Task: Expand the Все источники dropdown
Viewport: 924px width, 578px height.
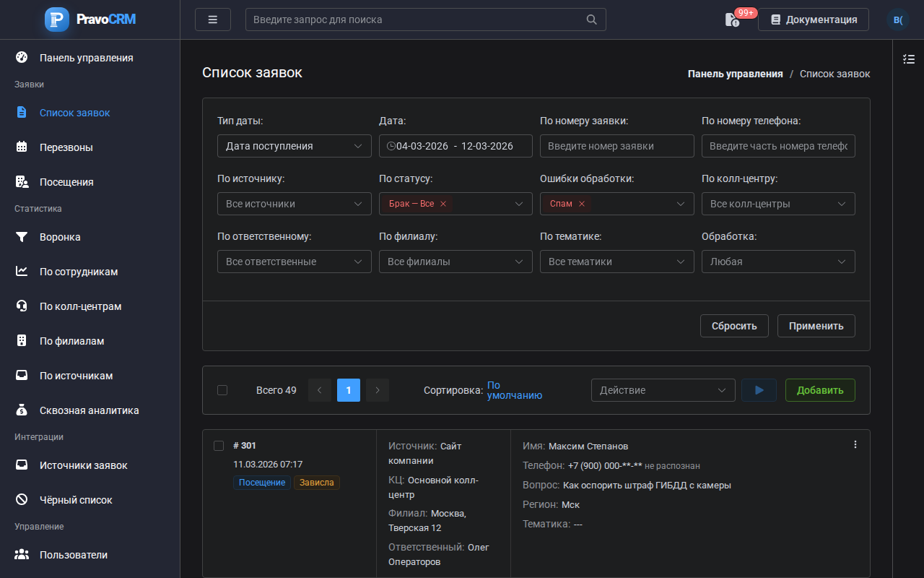Action: (295, 204)
